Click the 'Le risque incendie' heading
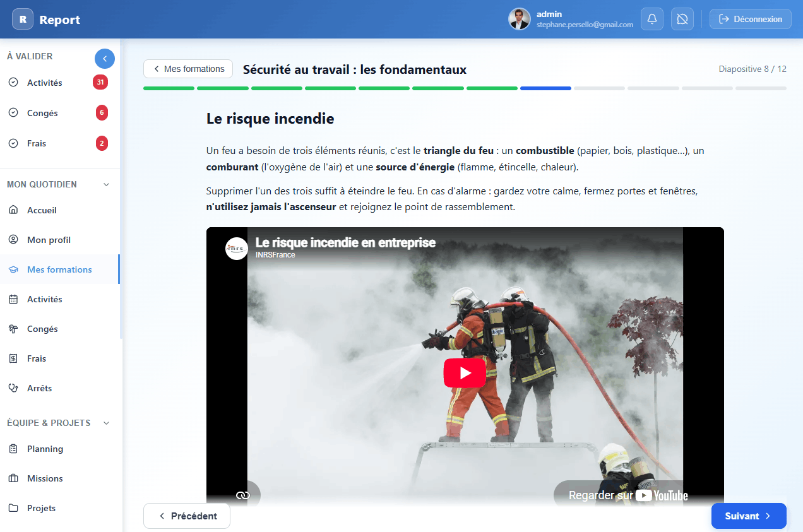Screen dimensions: 803x532 270,118
